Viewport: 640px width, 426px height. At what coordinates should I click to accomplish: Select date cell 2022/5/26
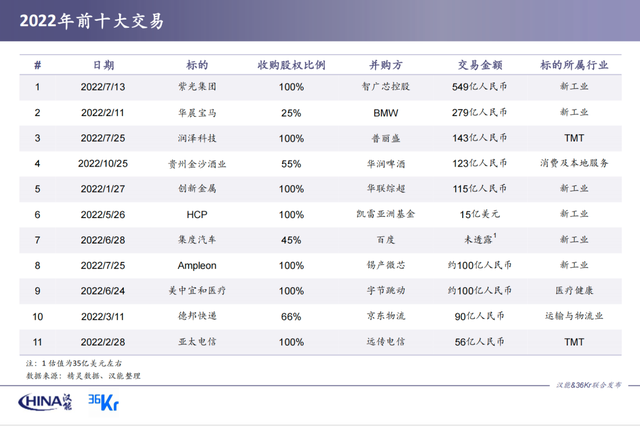[103, 215]
